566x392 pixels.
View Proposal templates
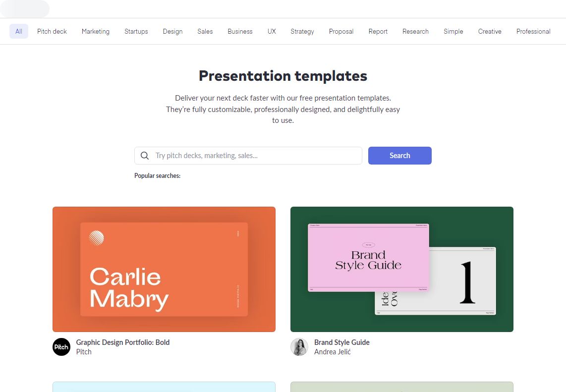click(341, 31)
